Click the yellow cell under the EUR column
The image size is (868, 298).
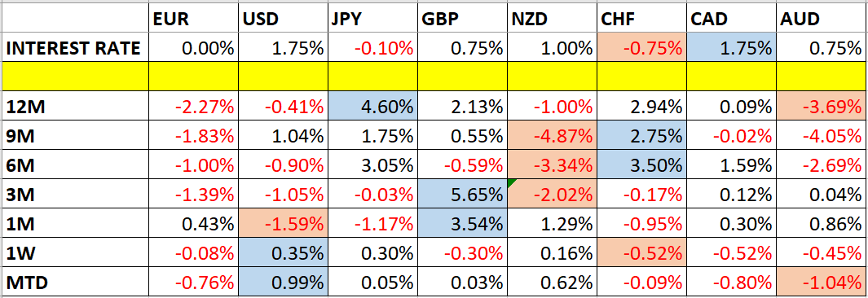tap(194, 77)
